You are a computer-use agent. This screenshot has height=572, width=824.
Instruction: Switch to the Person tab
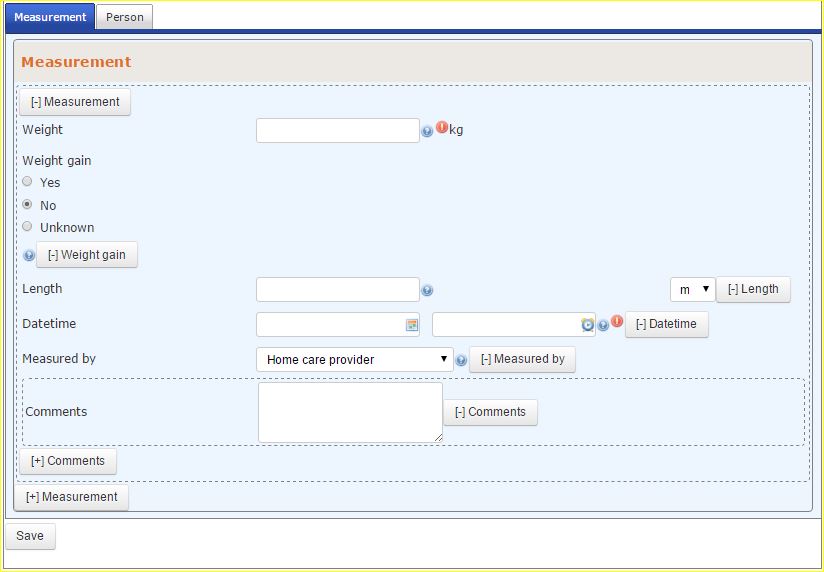(x=125, y=17)
